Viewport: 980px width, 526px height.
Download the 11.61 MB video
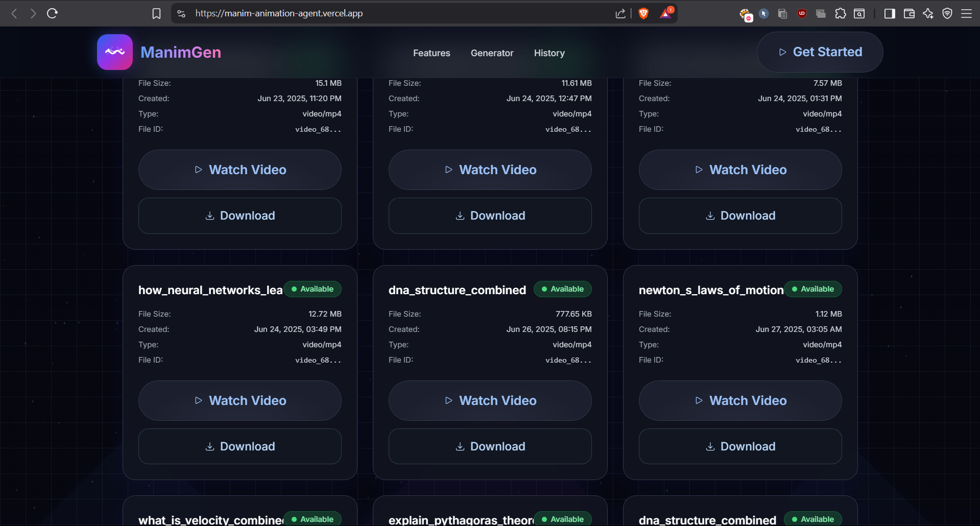click(490, 216)
